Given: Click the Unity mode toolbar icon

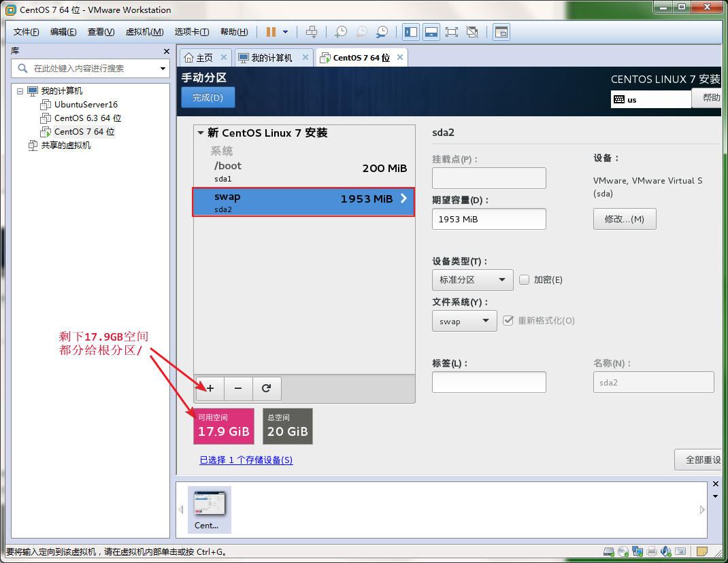Looking at the screenshot, I should click(472, 32).
